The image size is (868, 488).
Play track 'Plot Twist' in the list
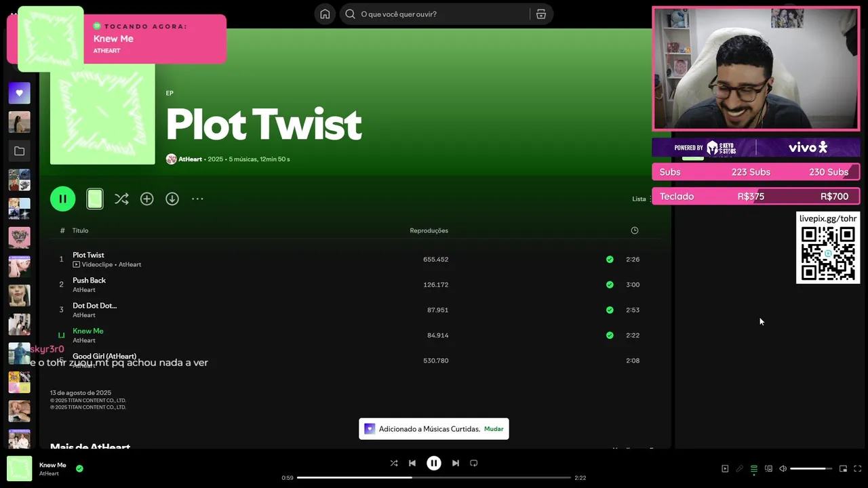(x=88, y=255)
